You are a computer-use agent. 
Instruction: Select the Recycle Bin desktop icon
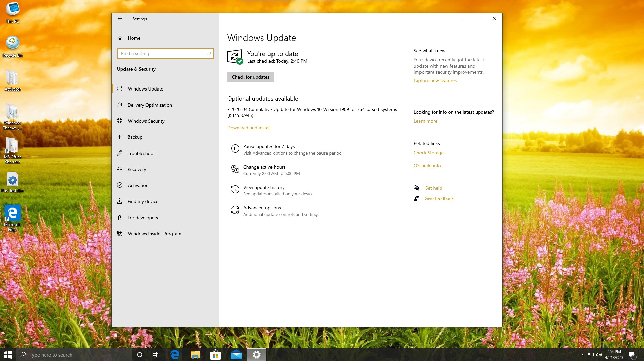[x=13, y=47]
